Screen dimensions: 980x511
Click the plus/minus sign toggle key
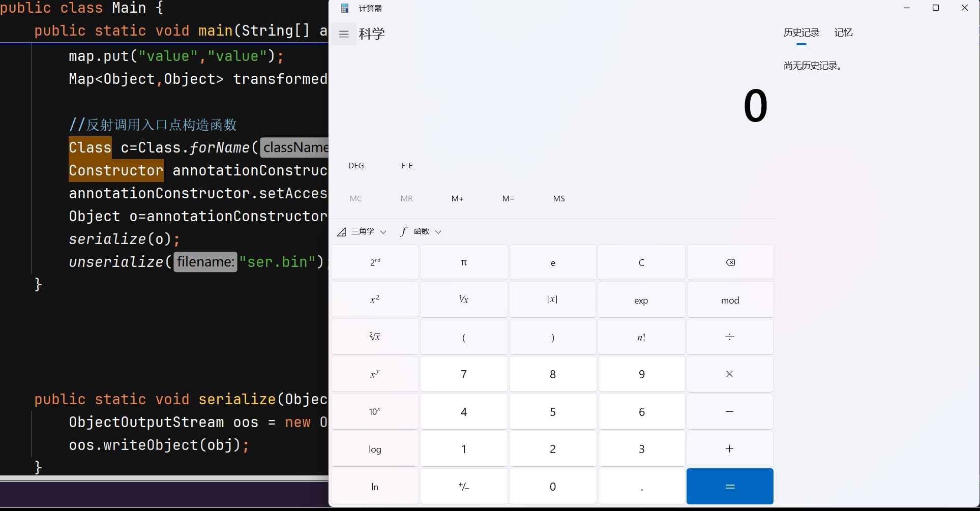coord(464,487)
